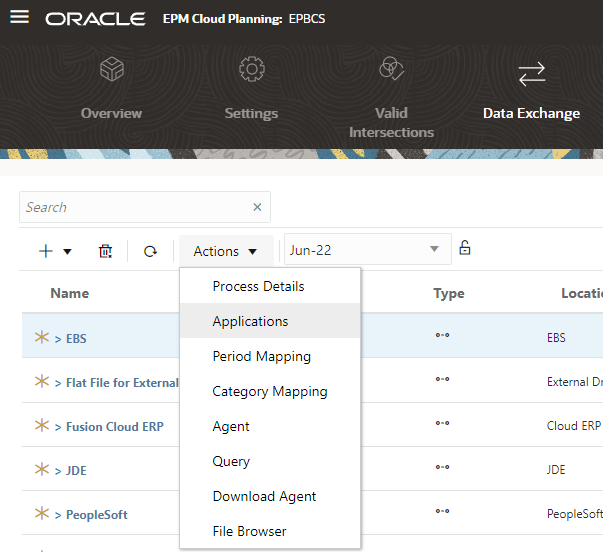Click the Name column header

pos(70,293)
